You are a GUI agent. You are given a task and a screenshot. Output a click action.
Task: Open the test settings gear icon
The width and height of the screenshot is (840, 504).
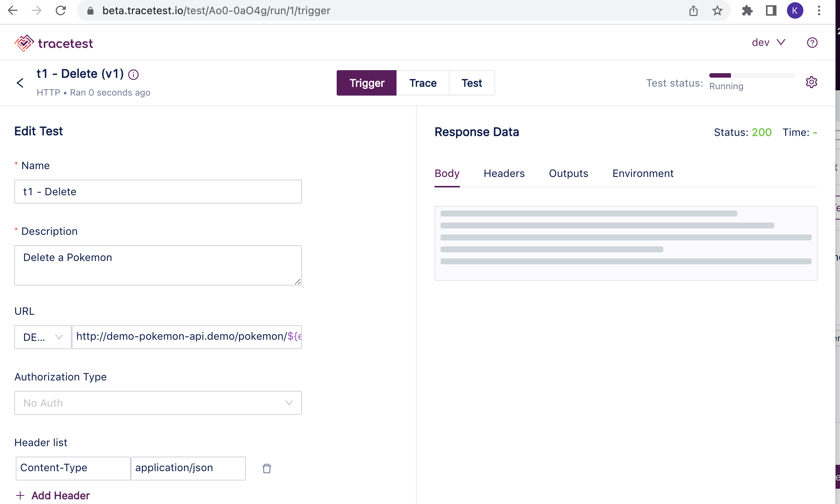pyautogui.click(x=811, y=82)
